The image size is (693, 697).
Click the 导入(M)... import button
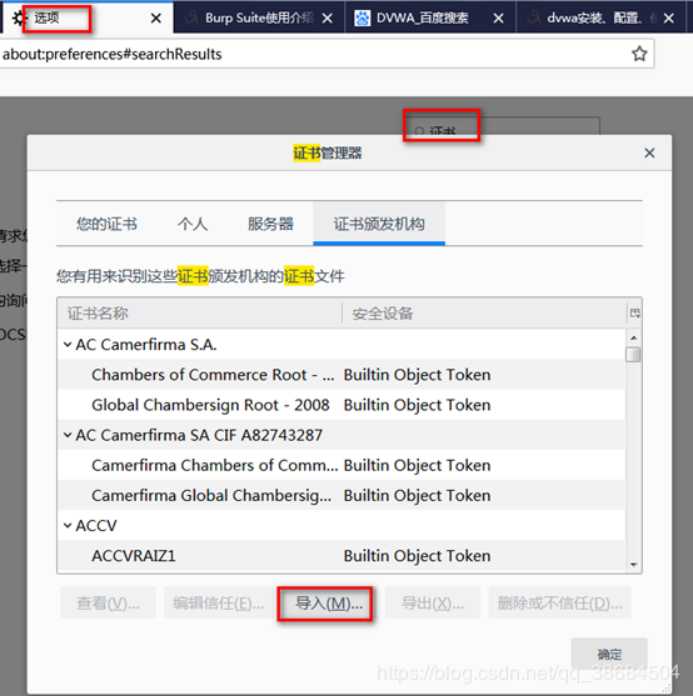point(326,604)
